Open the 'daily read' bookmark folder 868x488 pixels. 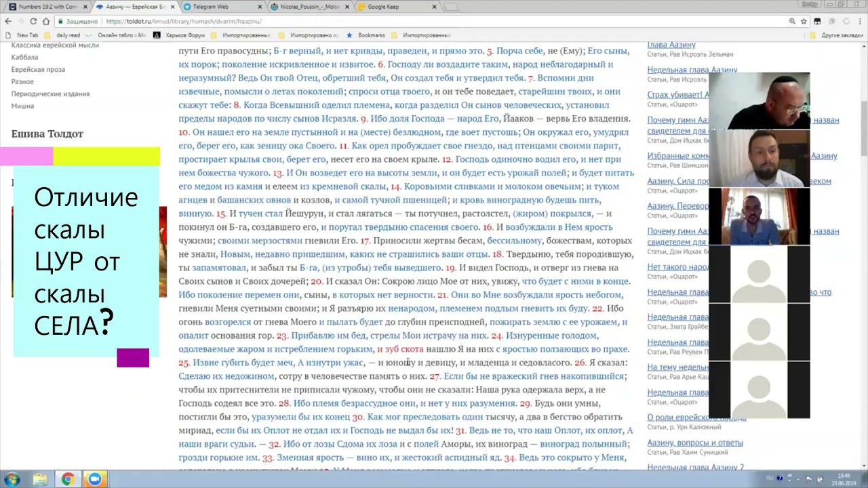point(62,35)
